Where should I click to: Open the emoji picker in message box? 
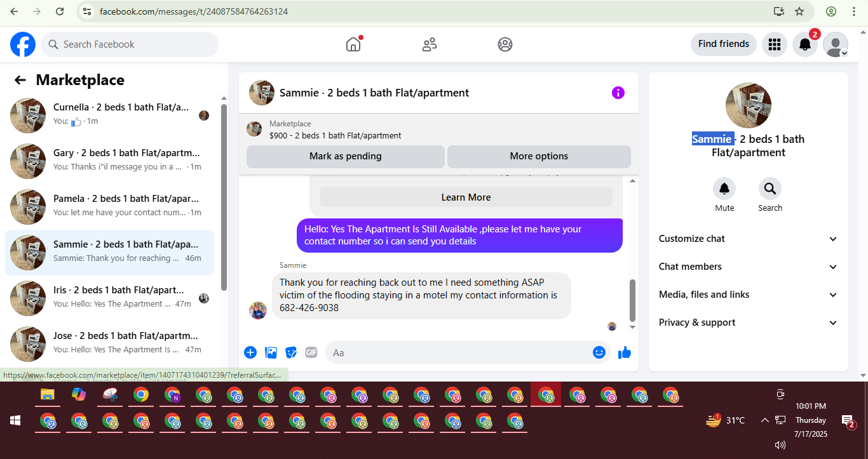click(x=599, y=352)
